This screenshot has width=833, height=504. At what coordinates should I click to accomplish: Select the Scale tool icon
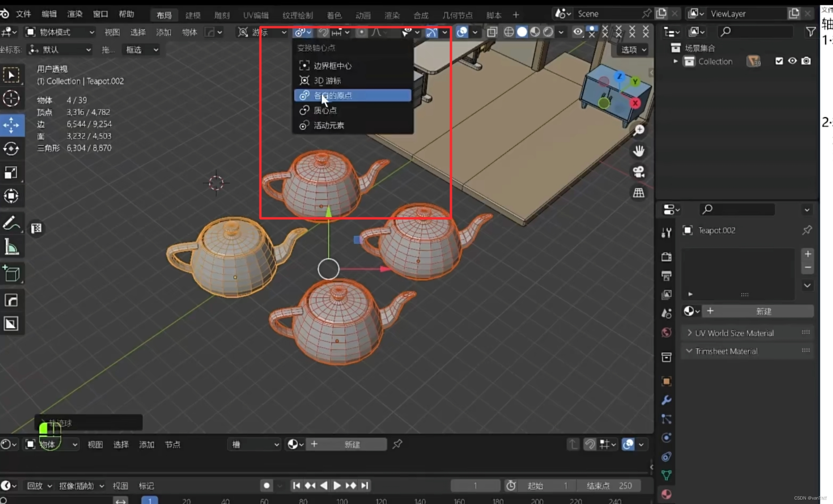tap(11, 172)
